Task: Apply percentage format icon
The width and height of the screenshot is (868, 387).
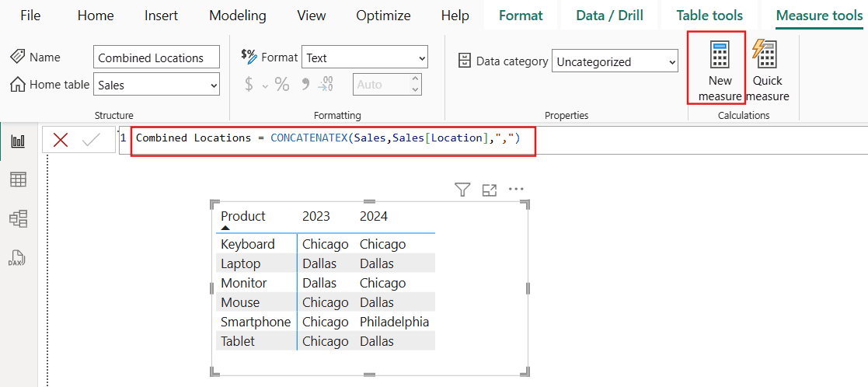Action: pos(282,85)
